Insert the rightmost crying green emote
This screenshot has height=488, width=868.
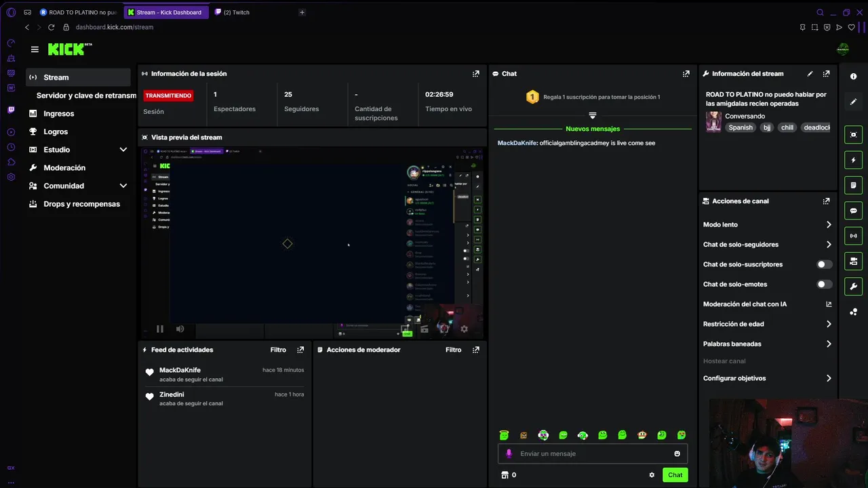click(682, 435)
